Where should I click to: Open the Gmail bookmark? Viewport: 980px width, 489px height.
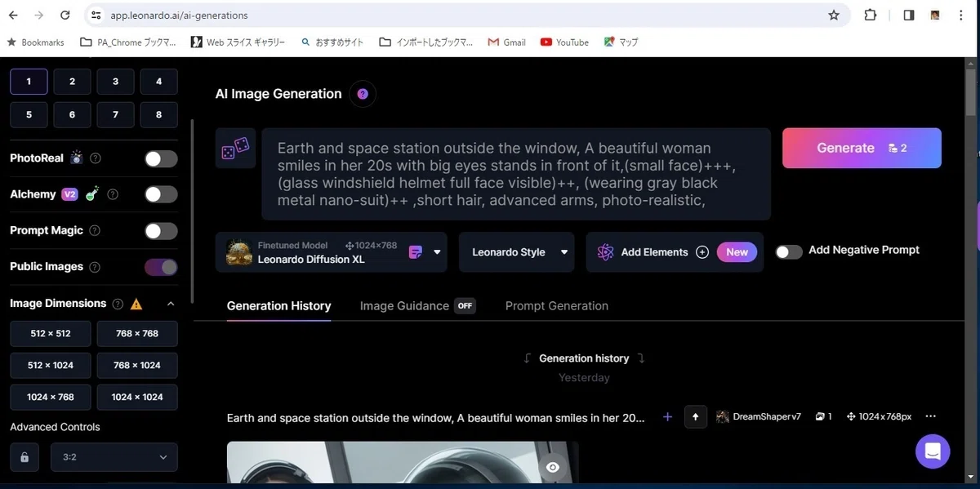(x=506, y=42)
